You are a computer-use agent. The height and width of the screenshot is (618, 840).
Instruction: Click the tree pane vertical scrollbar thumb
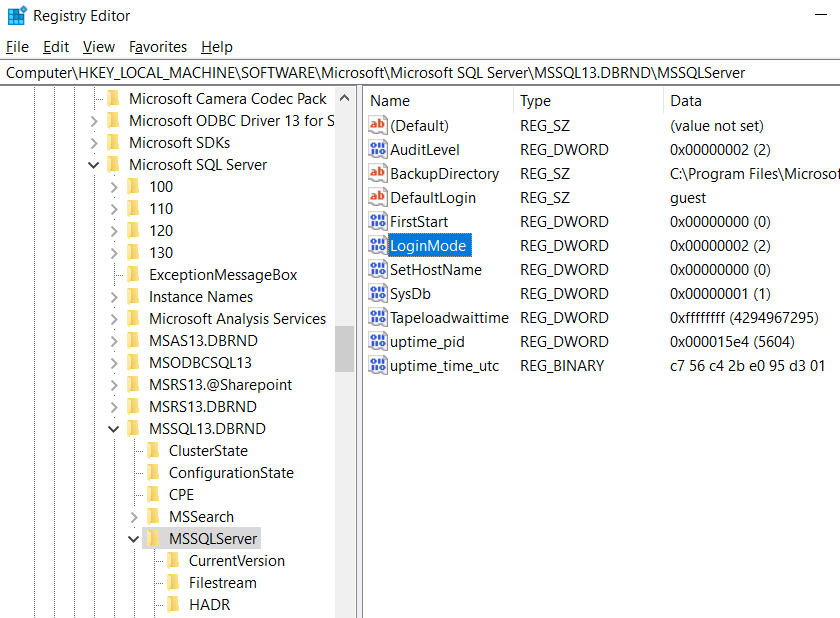[x=344, y=349]
